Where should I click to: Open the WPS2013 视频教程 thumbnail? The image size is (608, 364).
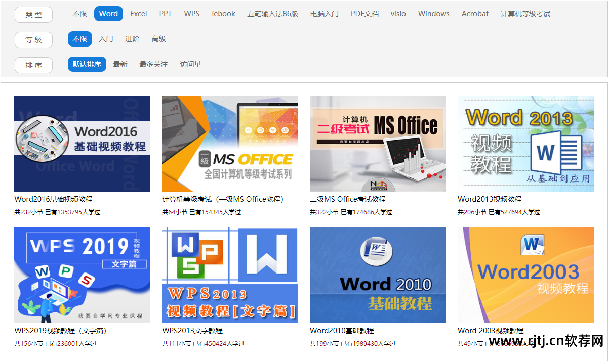230,275
